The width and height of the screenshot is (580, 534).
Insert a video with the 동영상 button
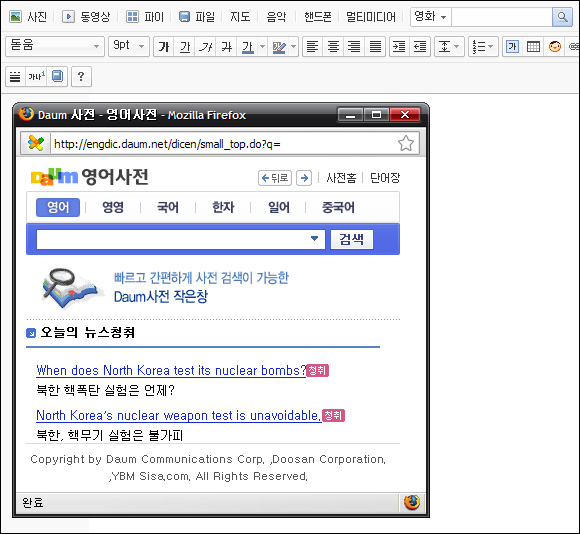[86, 17]
